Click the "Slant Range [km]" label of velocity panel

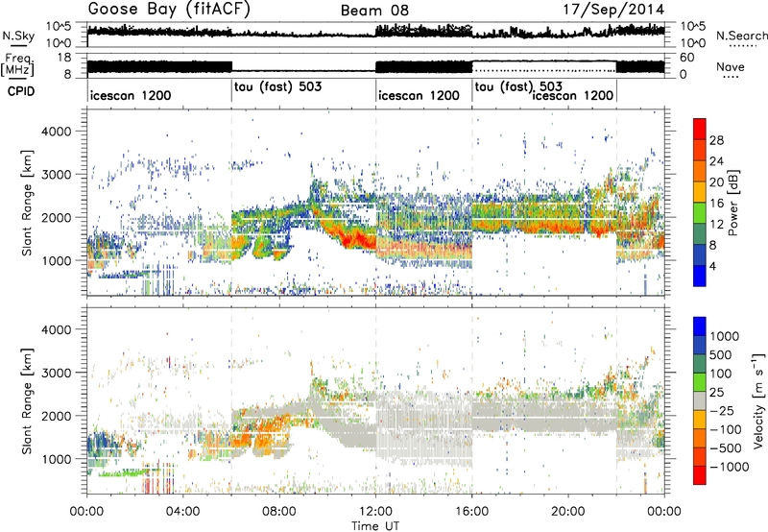(x=27, y=401)
